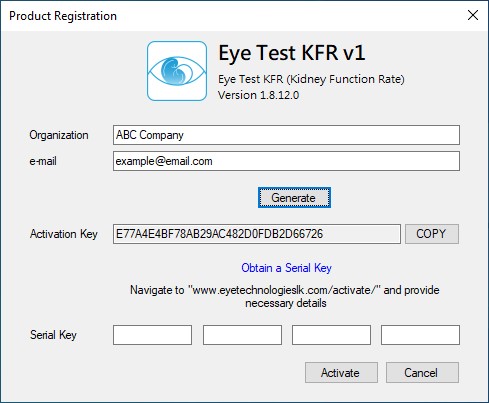Select the e-mail input field

coord(286,161)
